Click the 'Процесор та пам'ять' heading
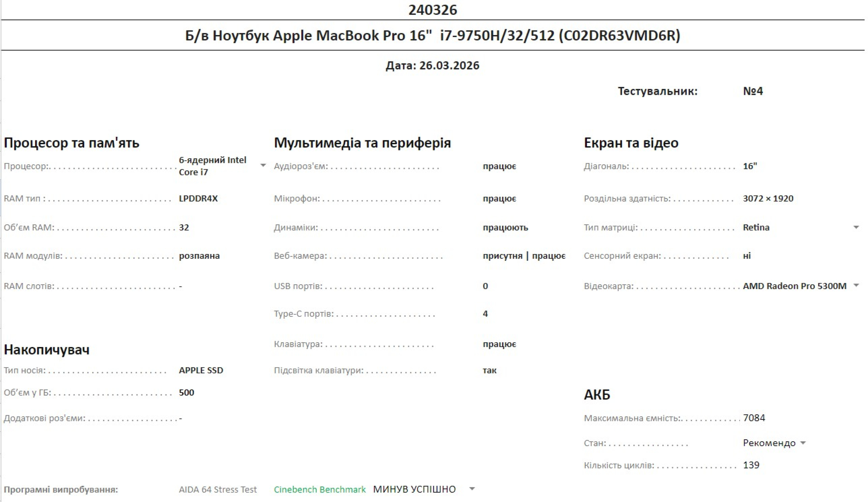The height and width of the screenshot is (502, 868). pos(72,143)
